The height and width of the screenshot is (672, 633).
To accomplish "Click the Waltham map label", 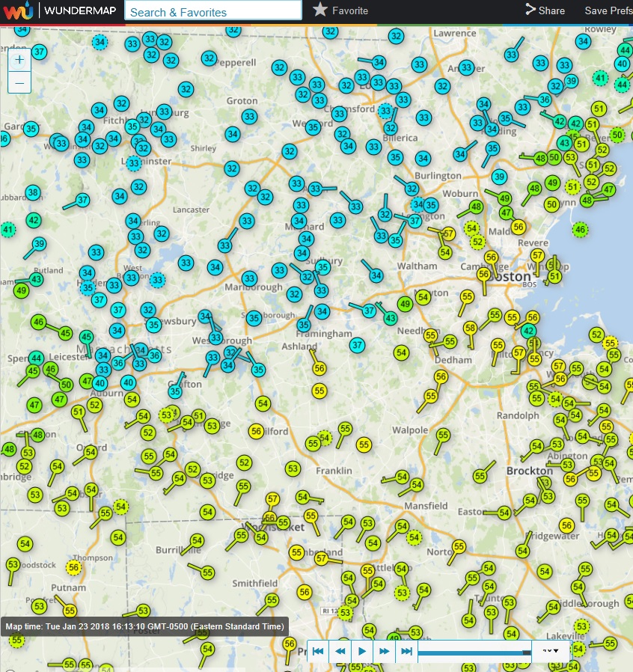I will click(417, 266).
